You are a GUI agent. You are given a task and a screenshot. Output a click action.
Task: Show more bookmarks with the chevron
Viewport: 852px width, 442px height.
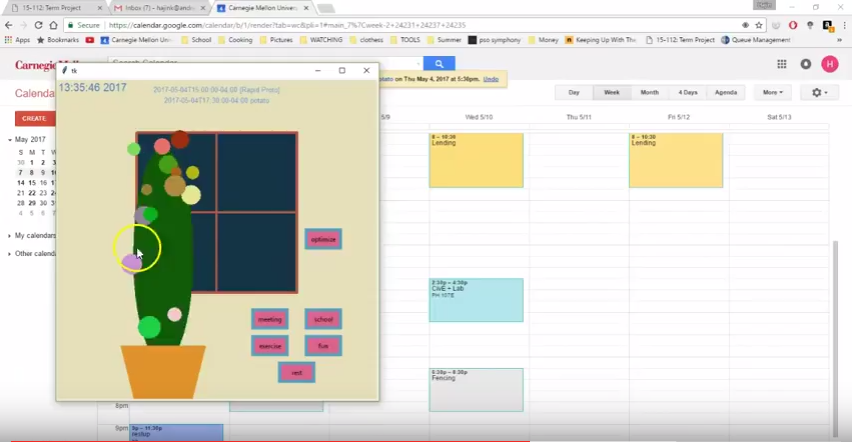pos(839,40)
